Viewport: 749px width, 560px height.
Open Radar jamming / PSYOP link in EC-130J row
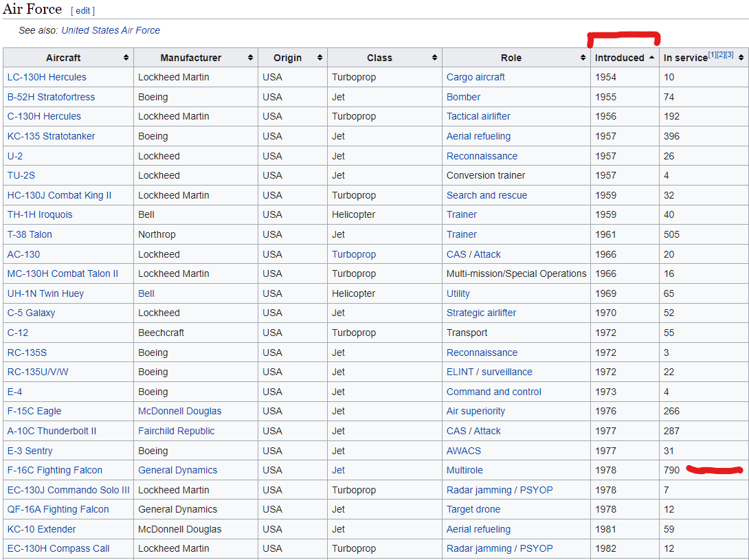pos(500,490)
